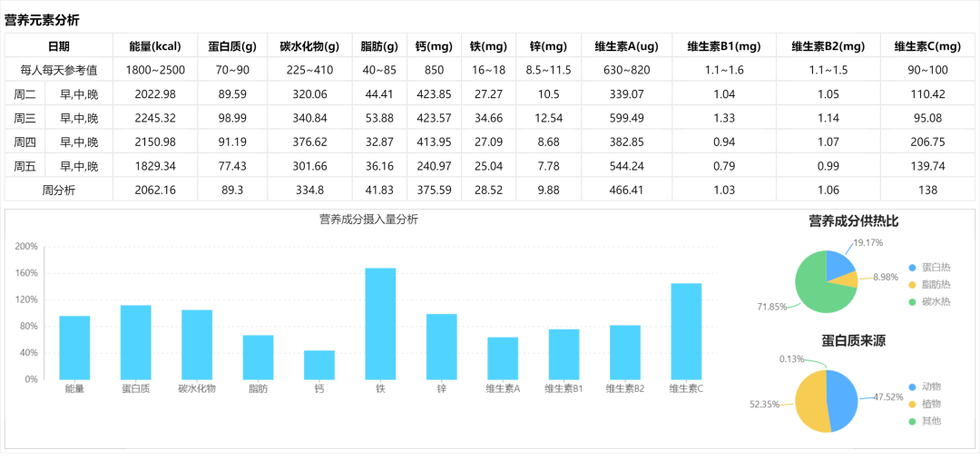The width and height of the screenshot is (980, 470).
Task: Click the energy value 2022.98
Action: pos(155,94)
